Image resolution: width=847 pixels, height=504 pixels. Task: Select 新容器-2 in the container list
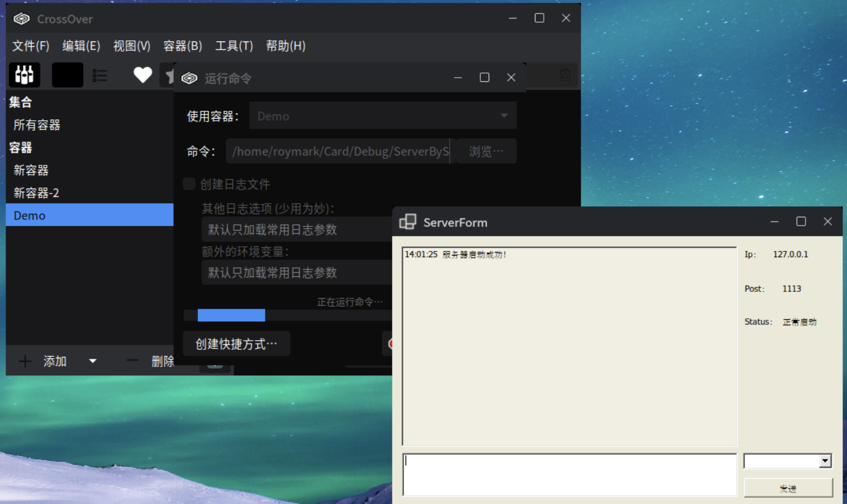point(36,193)
